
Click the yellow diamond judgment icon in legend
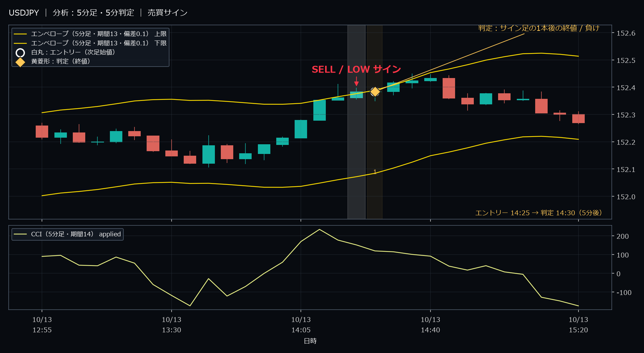coord(20,62)
